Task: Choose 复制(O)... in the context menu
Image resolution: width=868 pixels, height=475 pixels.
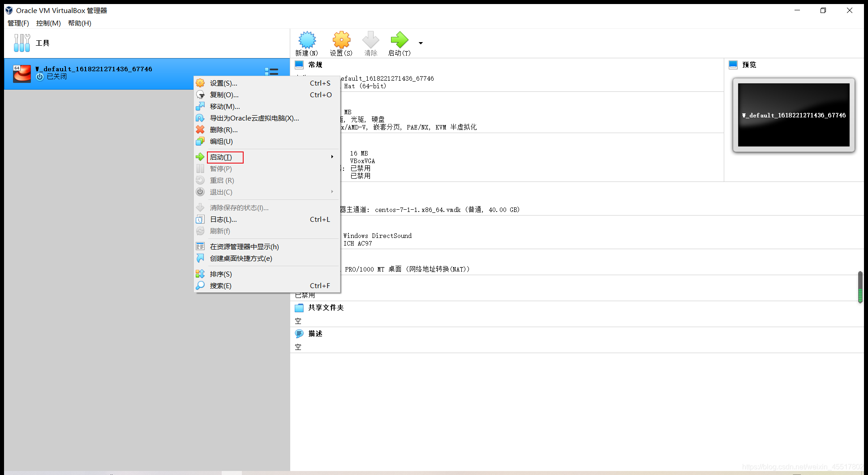Action: tap(267, 95)
